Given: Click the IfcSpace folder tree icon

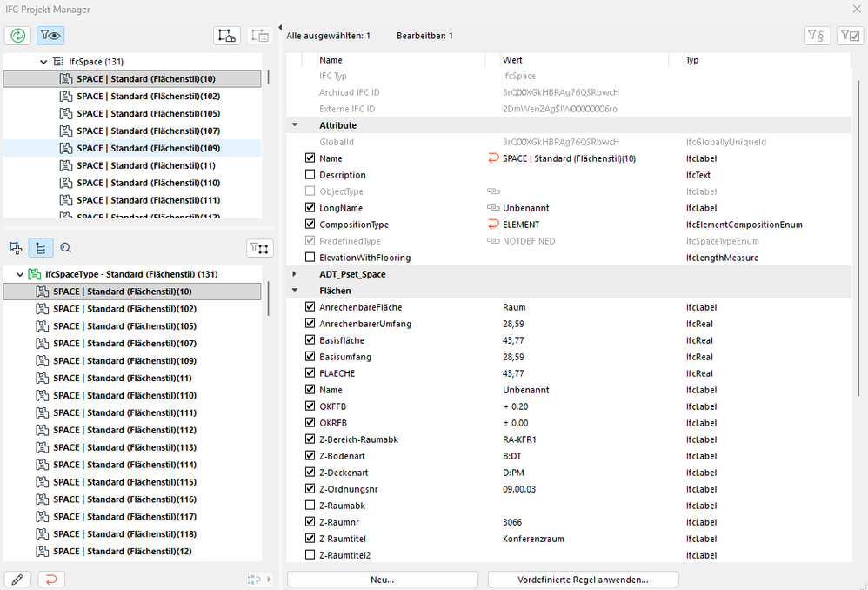Looking at the screenshot, I should (58, 62).
